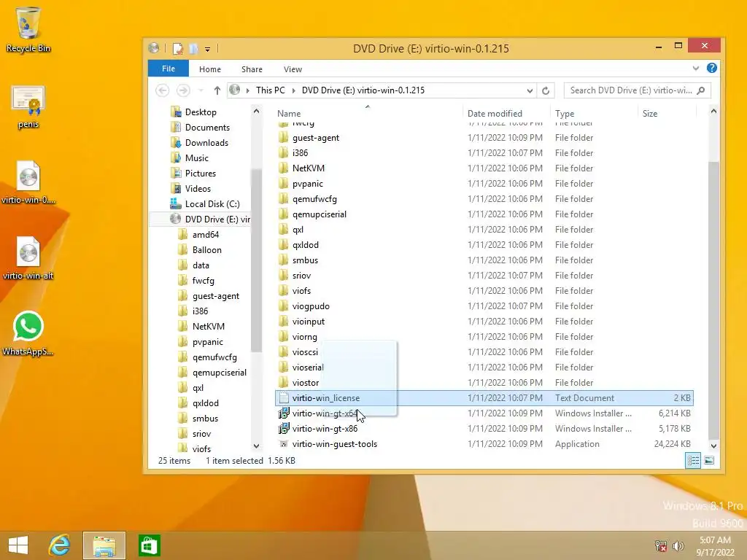Open the Recent locations dropdown arrow
The image size is (747, 560).
tap(201, 90)
